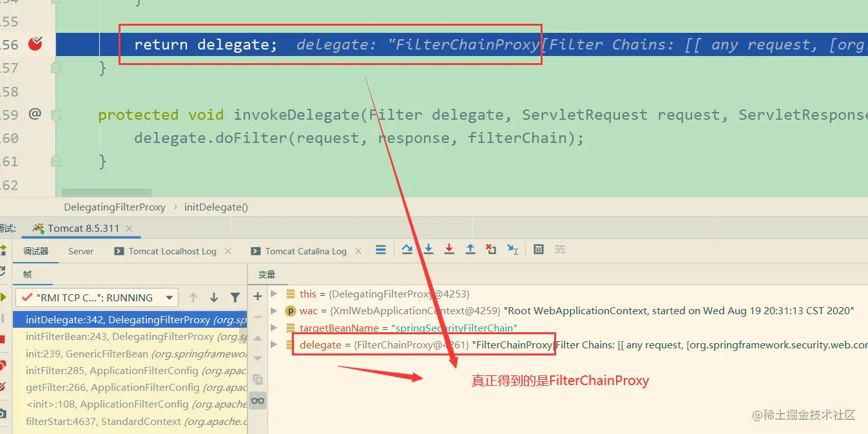Image resolution: width=868 pixels, height=434 pixels.
Task: Open the RMI TCP thread dropdown
Action: click(x=97, y=297)
